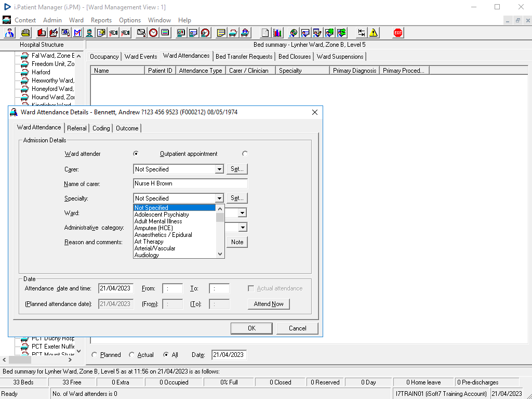Select the Ward attender radio button
This screenshot has width=532, height=399.
tap(136, 154)
